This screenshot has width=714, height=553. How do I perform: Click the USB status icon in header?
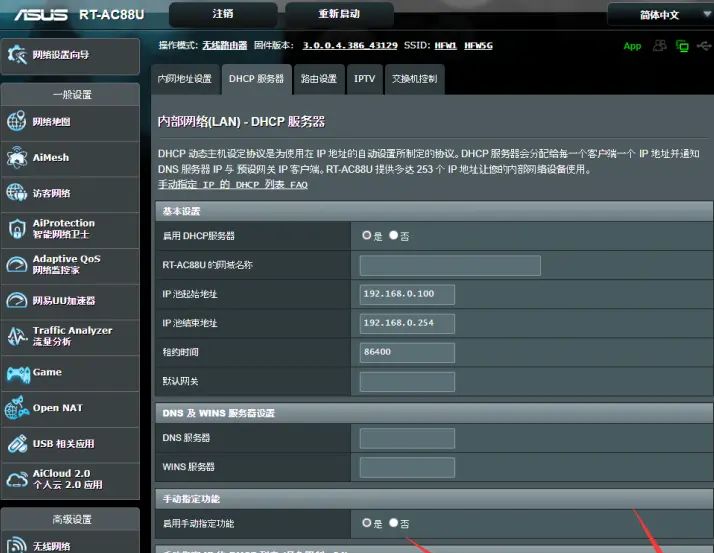704,46
